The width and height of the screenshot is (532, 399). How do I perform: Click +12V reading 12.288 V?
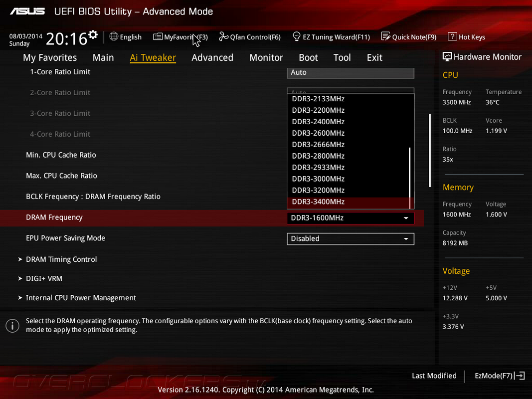[x=455, y=298]
